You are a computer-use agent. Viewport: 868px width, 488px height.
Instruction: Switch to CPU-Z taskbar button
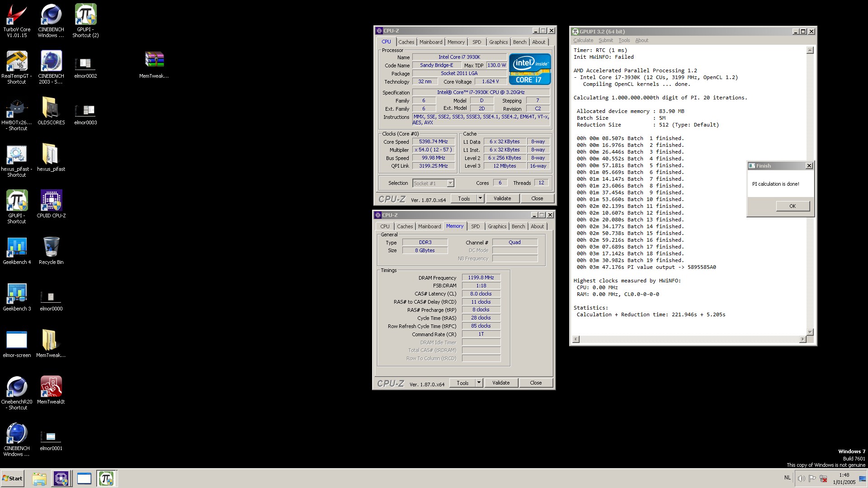(x=61, y=479)
